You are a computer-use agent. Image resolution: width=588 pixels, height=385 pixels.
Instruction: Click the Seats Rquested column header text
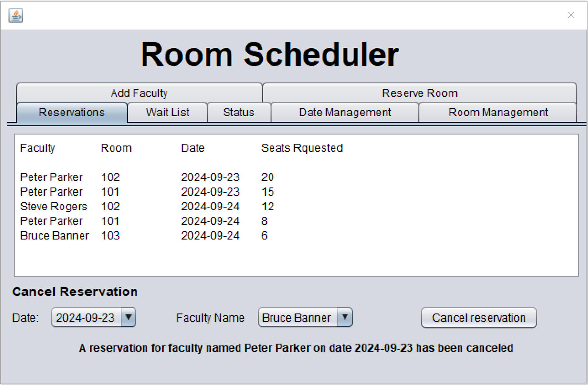pos(302,148)
